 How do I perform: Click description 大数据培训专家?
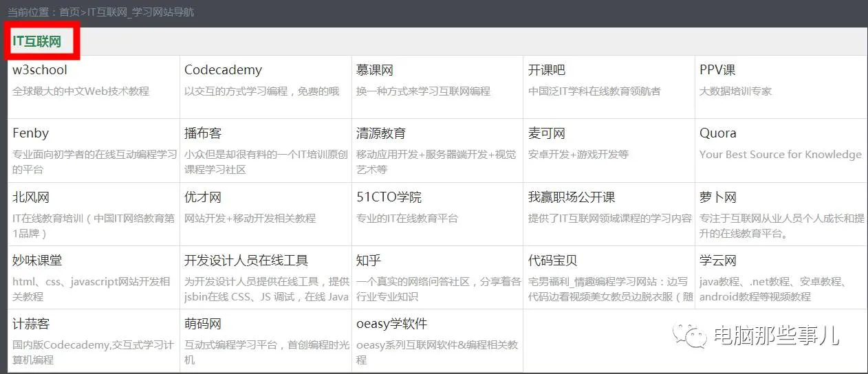click(735, 91)
